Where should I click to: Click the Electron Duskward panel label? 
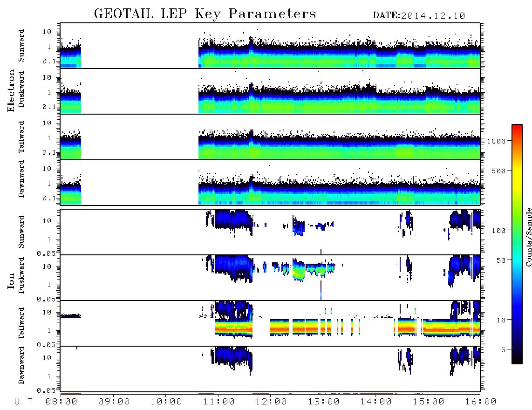(x=21, y=89)
